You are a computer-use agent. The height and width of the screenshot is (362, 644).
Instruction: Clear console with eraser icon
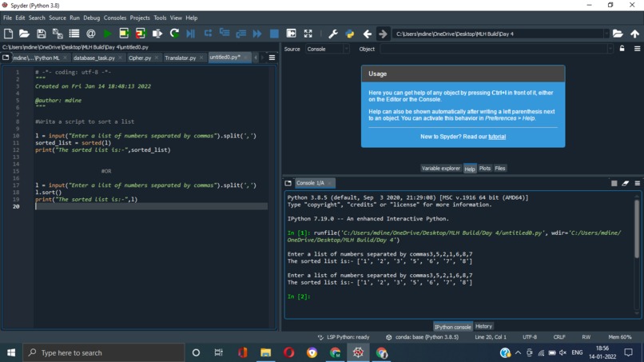click(x=626, y=183)
